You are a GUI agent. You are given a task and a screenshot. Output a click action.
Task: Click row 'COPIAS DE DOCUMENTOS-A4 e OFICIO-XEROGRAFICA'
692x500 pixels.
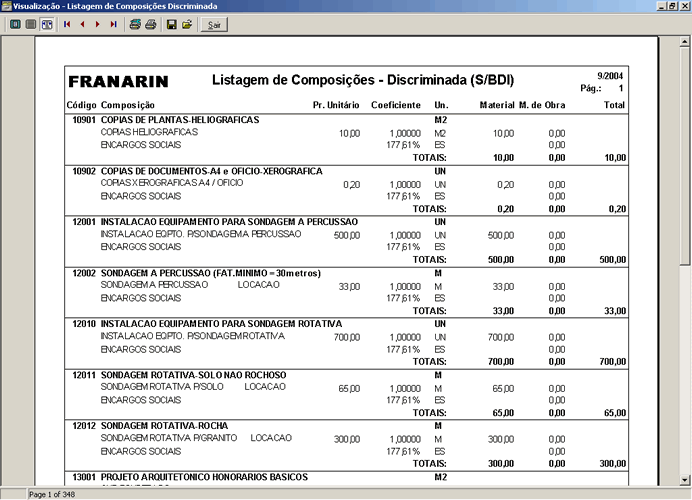click(211, 171)
